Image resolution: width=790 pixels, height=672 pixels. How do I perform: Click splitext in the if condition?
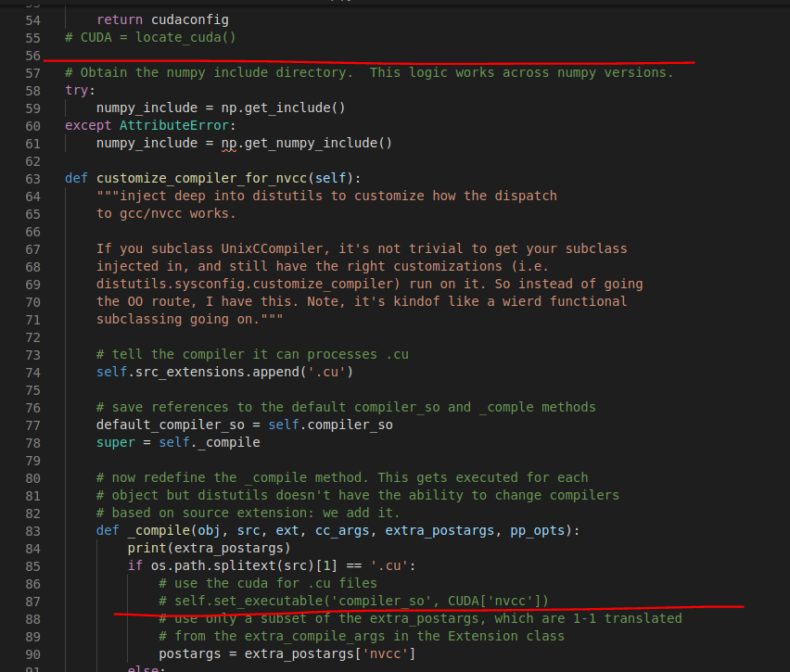pyautogui.click(x=245, y=565)
